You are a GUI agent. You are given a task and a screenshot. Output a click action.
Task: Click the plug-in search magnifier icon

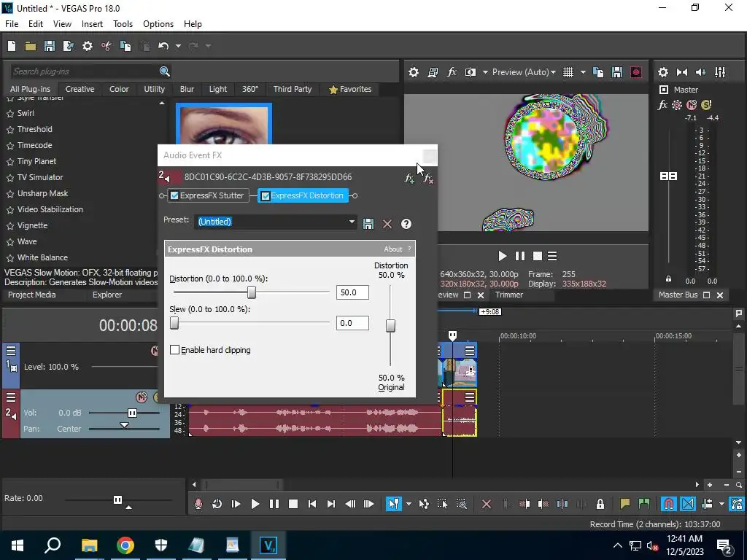(x=164, y=71)
